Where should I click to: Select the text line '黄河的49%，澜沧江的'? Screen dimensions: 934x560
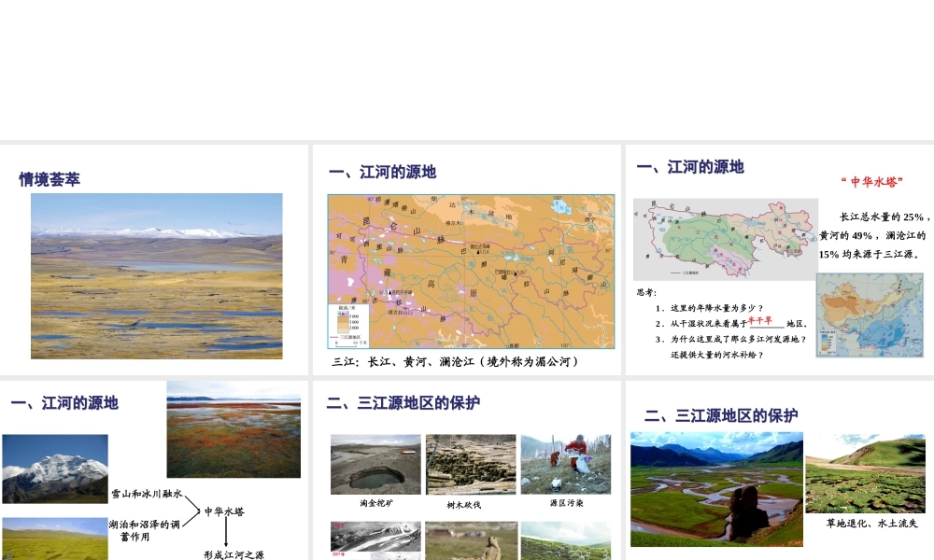pos(872,235)
